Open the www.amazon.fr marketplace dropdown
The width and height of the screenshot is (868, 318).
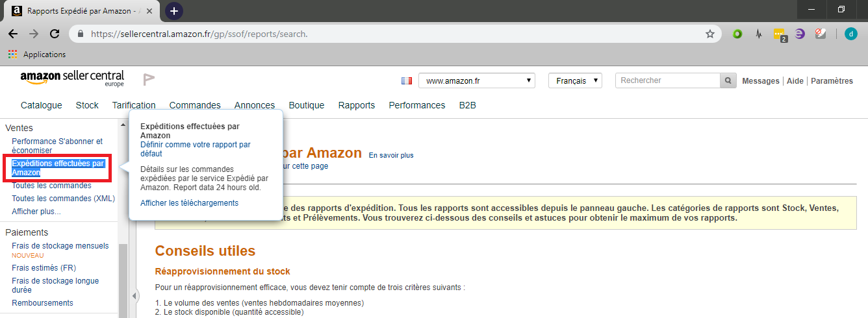pyautogui.click(x=477, y=81)
